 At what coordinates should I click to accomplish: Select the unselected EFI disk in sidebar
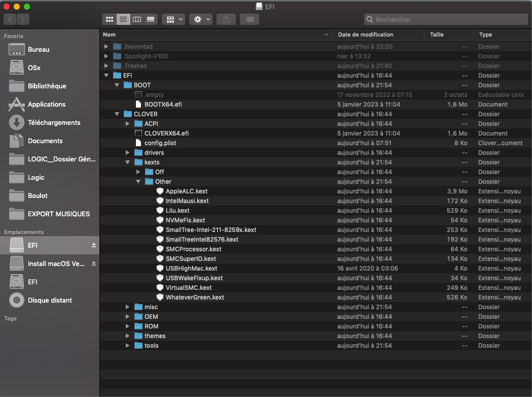click(x=50, y=282)
